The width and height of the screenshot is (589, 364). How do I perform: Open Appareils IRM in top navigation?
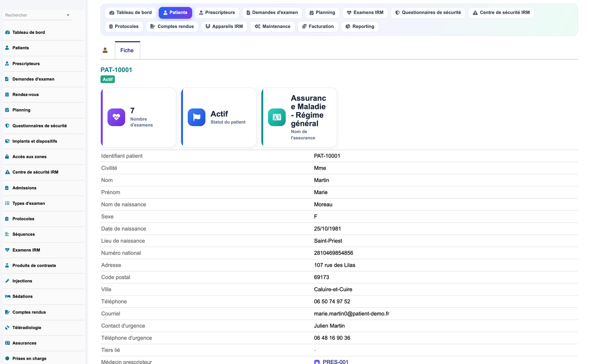[224, 26]
